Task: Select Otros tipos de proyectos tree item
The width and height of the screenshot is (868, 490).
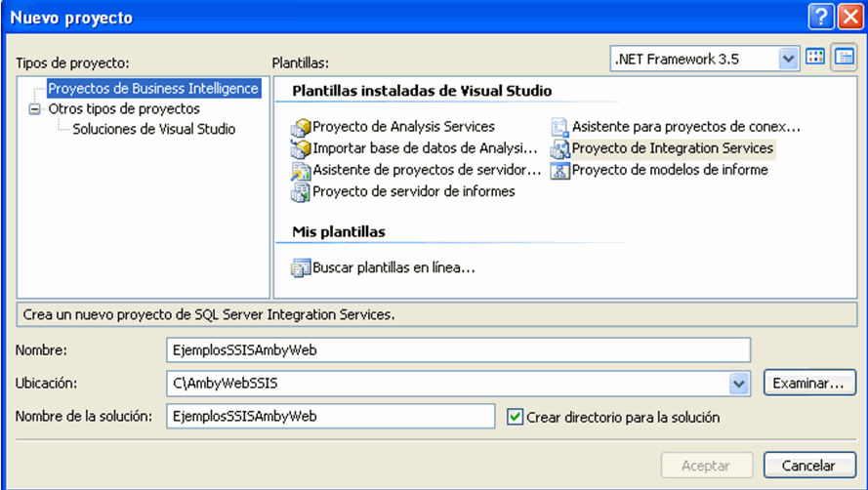Action: tap(124, 109)
